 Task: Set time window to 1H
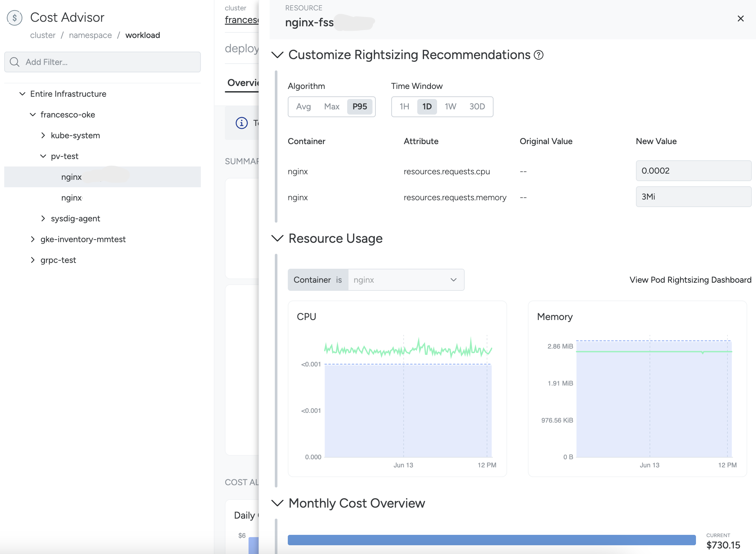[x=404, y=107]
